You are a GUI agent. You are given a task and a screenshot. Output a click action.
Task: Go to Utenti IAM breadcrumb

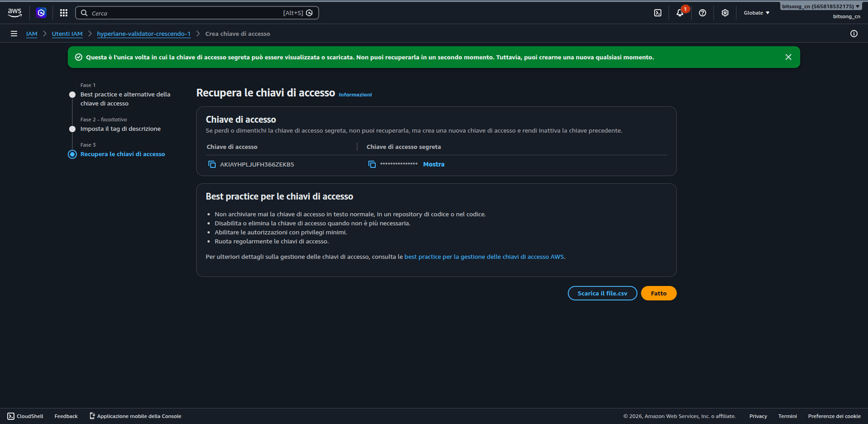click(67, 34)
